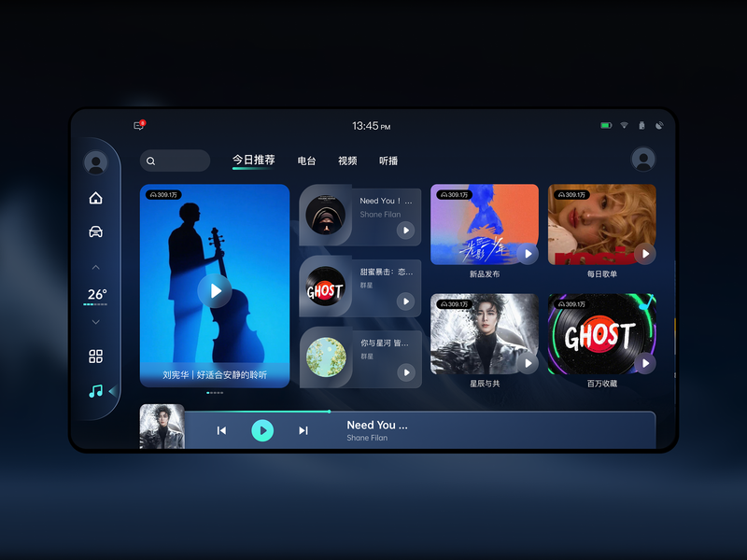Raise temperature with up chevron
The width and height of the screenshot is (747, 560).
click(x=96, y=267)
